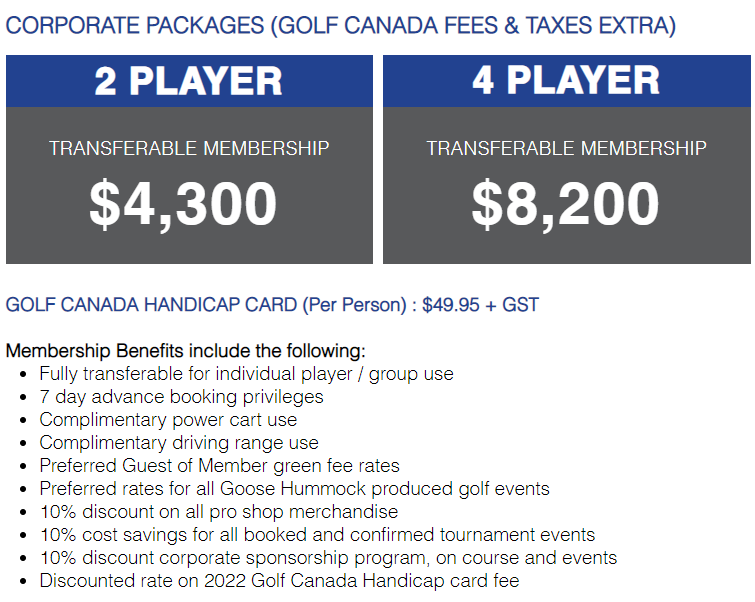Click the 7 day advance booking bullet

tap(182, 397)
